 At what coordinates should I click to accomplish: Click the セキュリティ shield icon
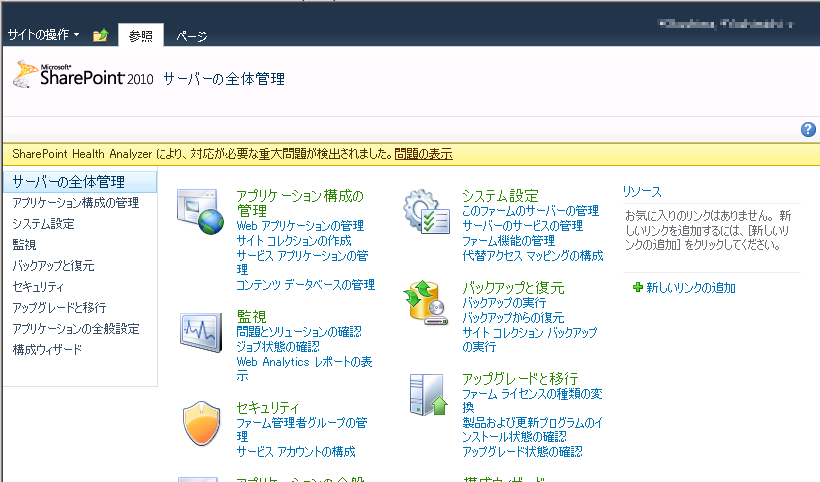coord(201,423)
